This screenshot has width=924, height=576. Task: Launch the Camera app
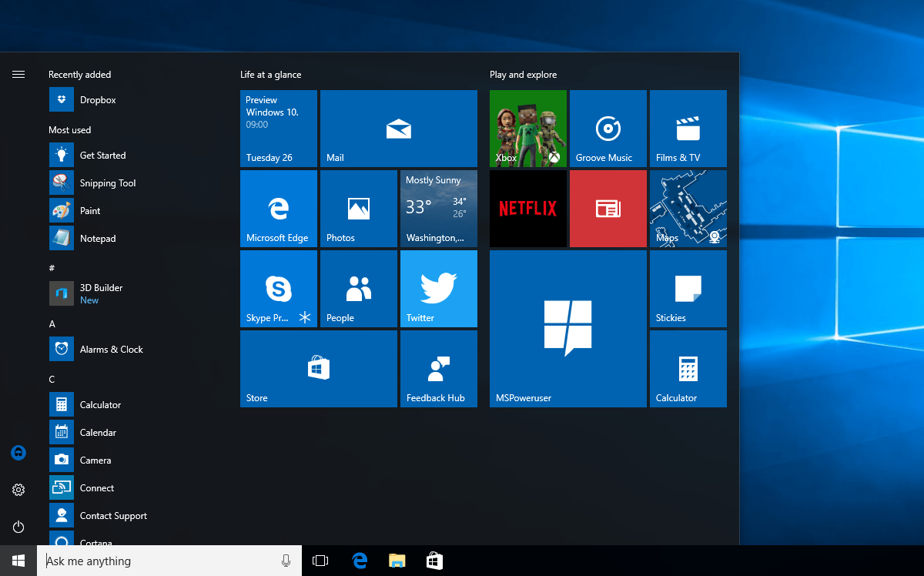pos(97,460)
